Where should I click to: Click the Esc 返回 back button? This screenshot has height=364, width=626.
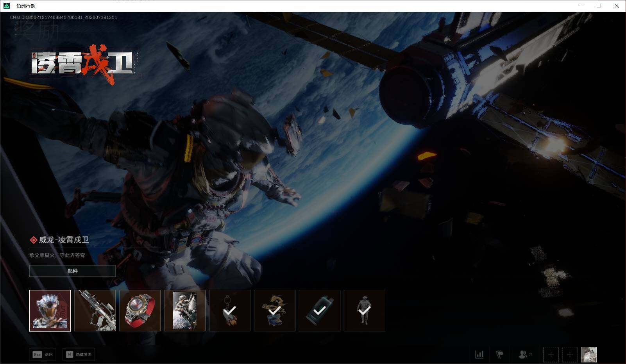click(43, 354)
